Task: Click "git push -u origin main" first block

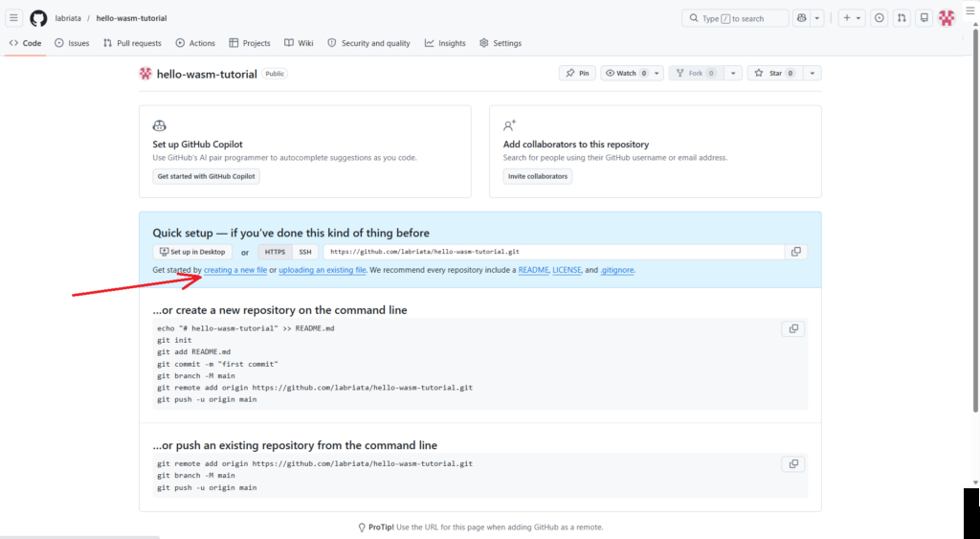Action: click(207, 399)
